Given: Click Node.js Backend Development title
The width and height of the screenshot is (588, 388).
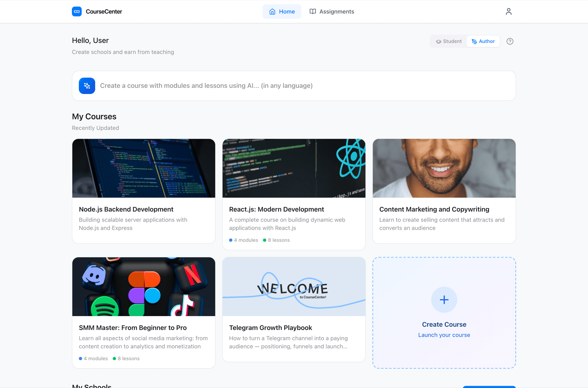Looking at the screenshot, I should point(126,209).
